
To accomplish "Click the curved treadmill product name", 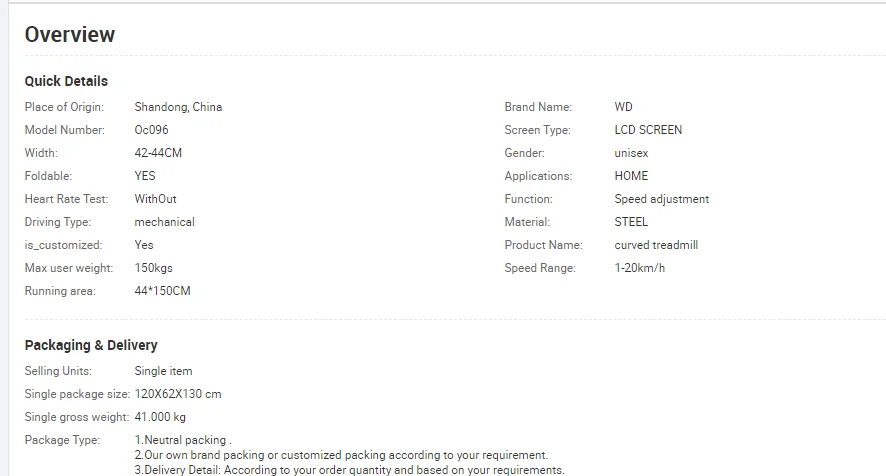I will 656,245.
